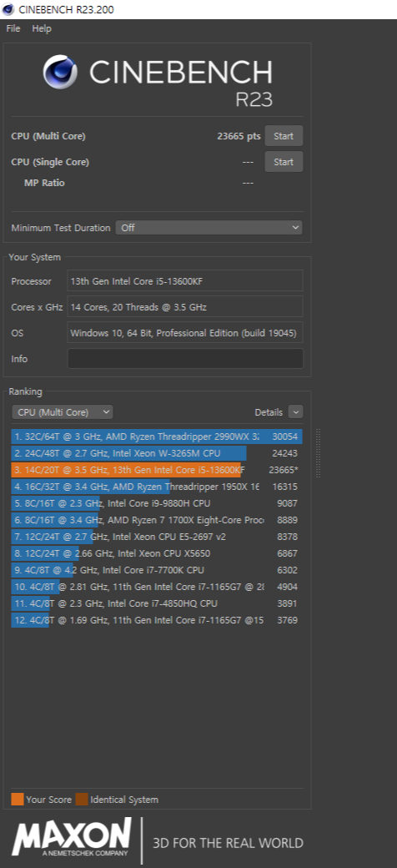The width and height of the screenshot is (397, 868).
Task: Click the Cinema 4D sphere logo
Action: (60, 72)
